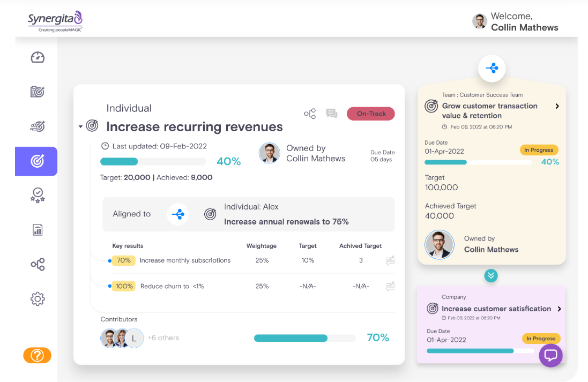Click the teal double-chevron down between cards
The width and height of the screenshot is (588, 382).
coord(491,275)
